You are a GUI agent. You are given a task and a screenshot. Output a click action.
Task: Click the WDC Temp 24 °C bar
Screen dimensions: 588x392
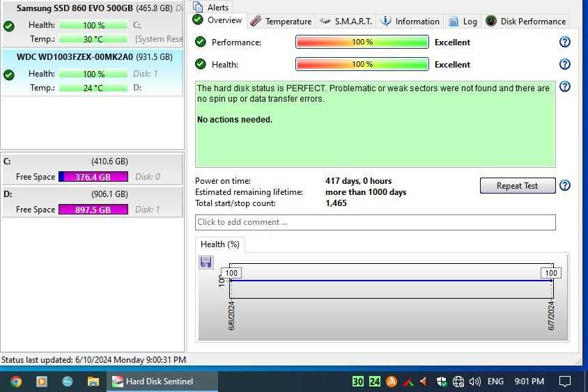(93, 88)
